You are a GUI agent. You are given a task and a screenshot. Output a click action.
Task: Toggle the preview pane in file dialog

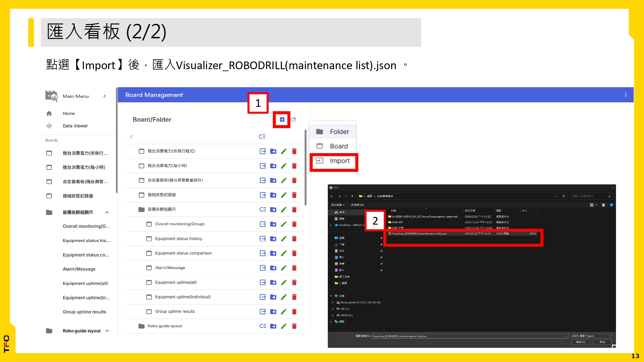tap(604, 205)
